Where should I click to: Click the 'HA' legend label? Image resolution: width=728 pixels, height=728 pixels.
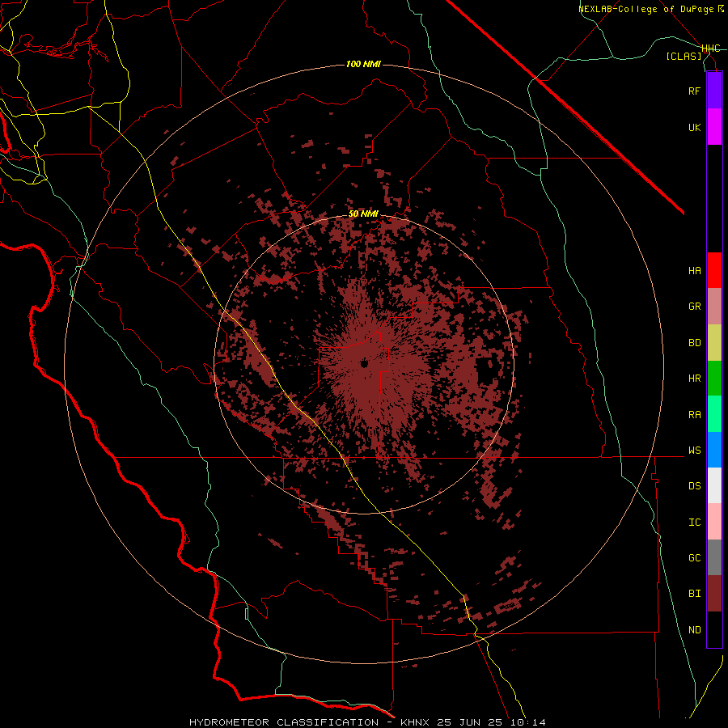tap(694, 270)
